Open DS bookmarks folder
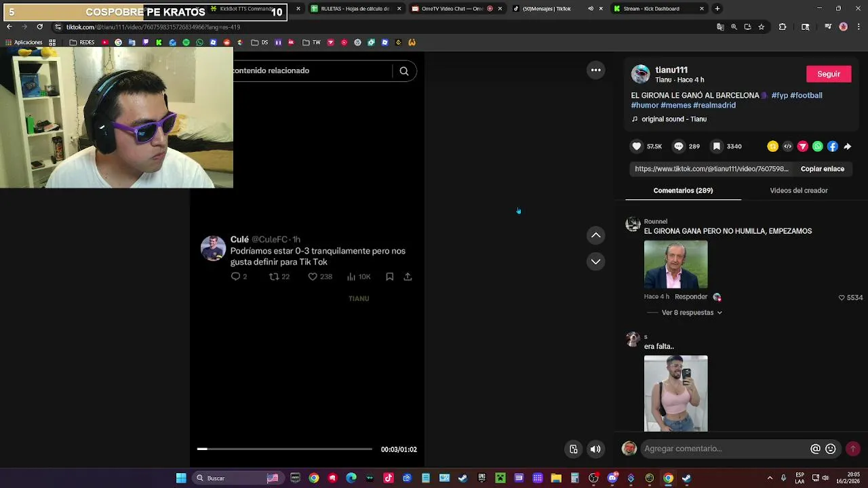Screen dimensions: 868x488 click(260, 43)
